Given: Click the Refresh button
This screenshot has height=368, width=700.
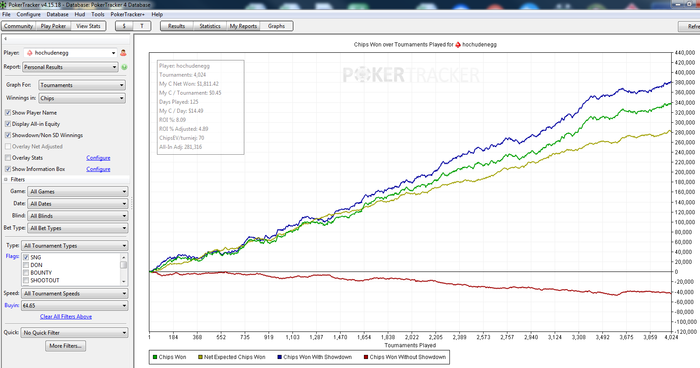Looking at the screenshot, I should [689, 26].
